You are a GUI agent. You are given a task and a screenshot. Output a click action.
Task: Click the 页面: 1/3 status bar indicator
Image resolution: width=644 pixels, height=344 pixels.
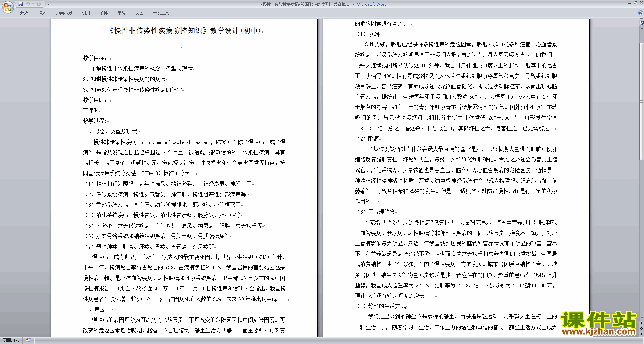pos(11,340)
